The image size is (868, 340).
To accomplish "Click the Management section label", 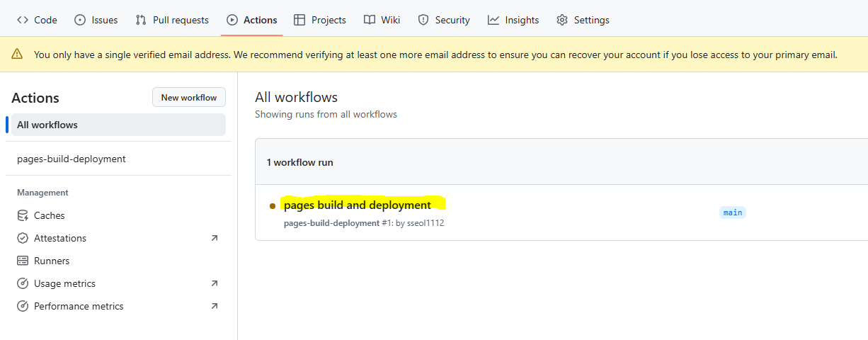I will coord(42,193).
